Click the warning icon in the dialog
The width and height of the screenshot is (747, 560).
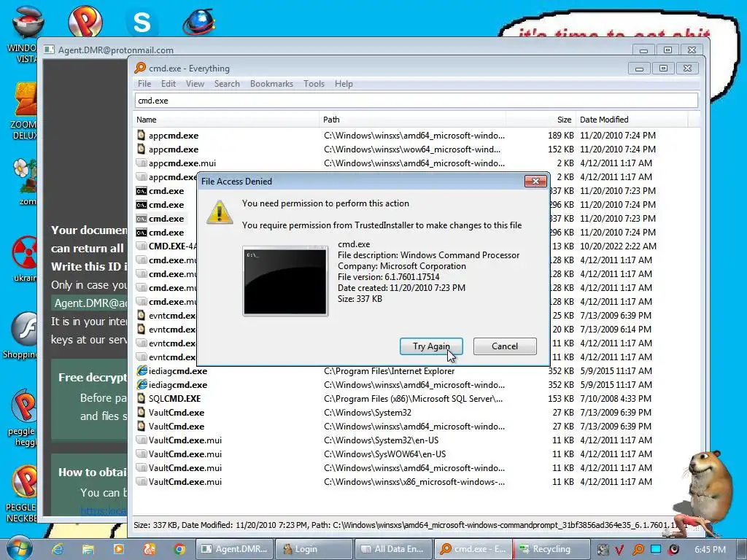(x=220, y=212)
